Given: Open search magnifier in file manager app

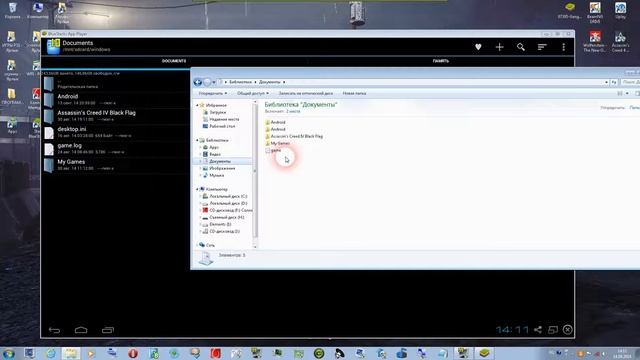Looking at the screenshot, I should 521,47.
